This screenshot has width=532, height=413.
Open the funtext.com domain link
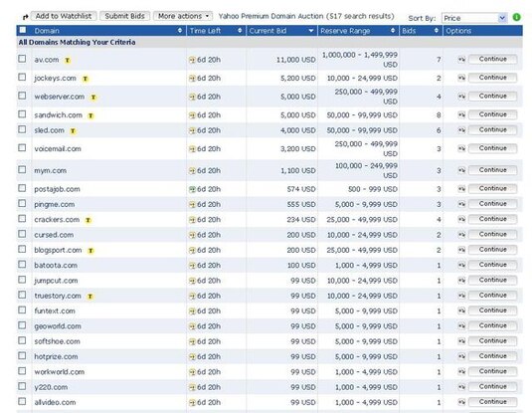(55, 311)
